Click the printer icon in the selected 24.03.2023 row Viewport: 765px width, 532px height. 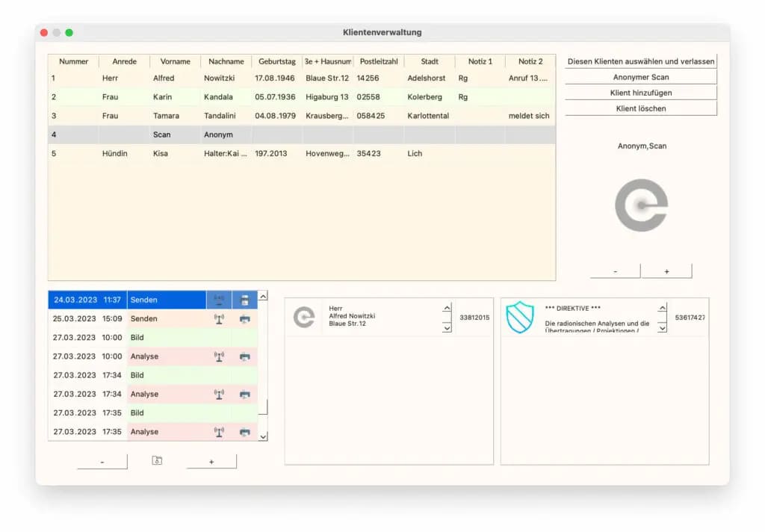tap(244, 300)
